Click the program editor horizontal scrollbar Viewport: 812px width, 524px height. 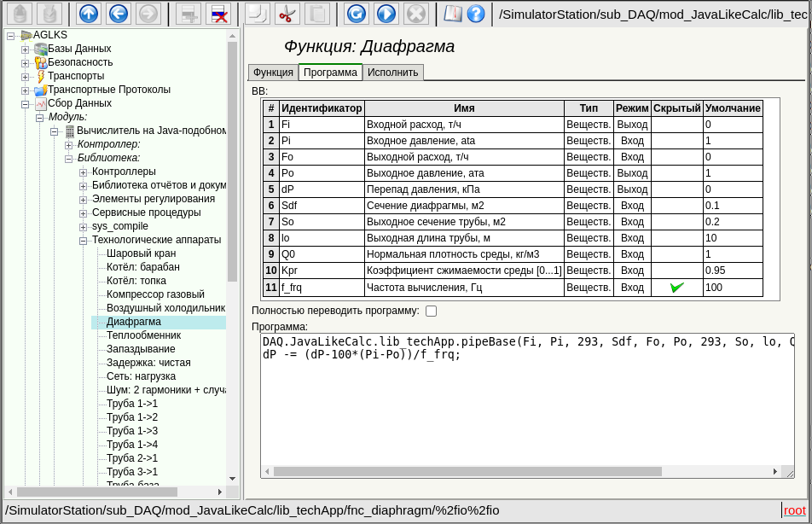point(467,471)
